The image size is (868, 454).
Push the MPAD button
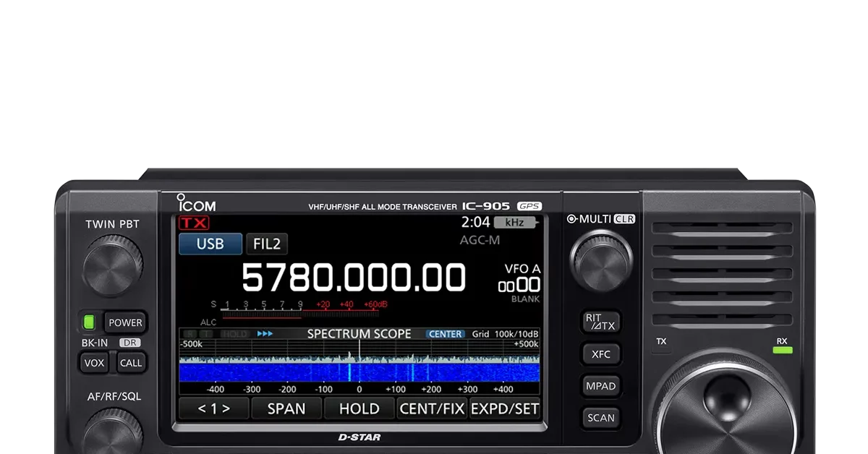click(x=601, y=386)
